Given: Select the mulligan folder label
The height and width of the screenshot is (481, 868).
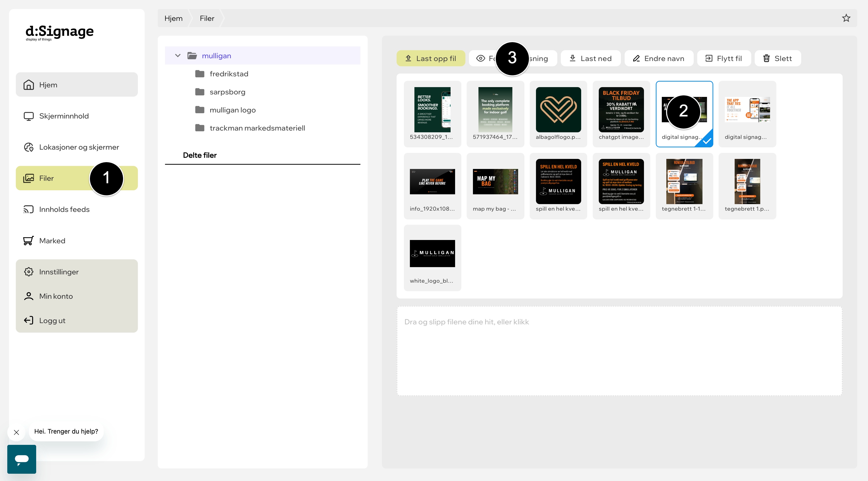Looking at the screenshot, I should (x=216, y=55).
